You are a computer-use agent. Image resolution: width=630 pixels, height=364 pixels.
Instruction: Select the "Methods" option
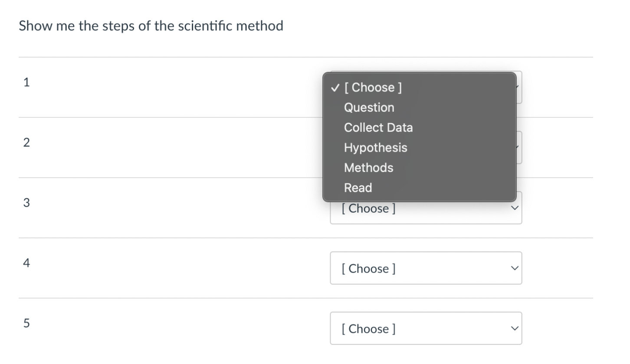[x=369, y=168]
